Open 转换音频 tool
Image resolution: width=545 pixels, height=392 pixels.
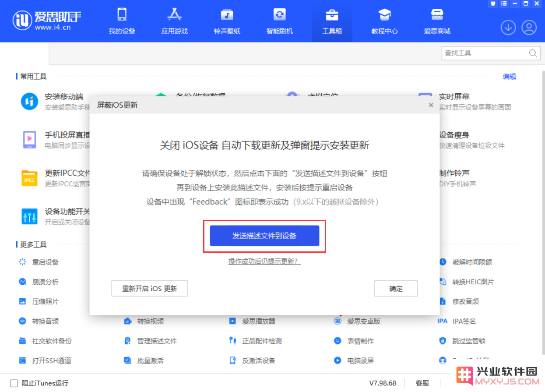coord(39,321)
